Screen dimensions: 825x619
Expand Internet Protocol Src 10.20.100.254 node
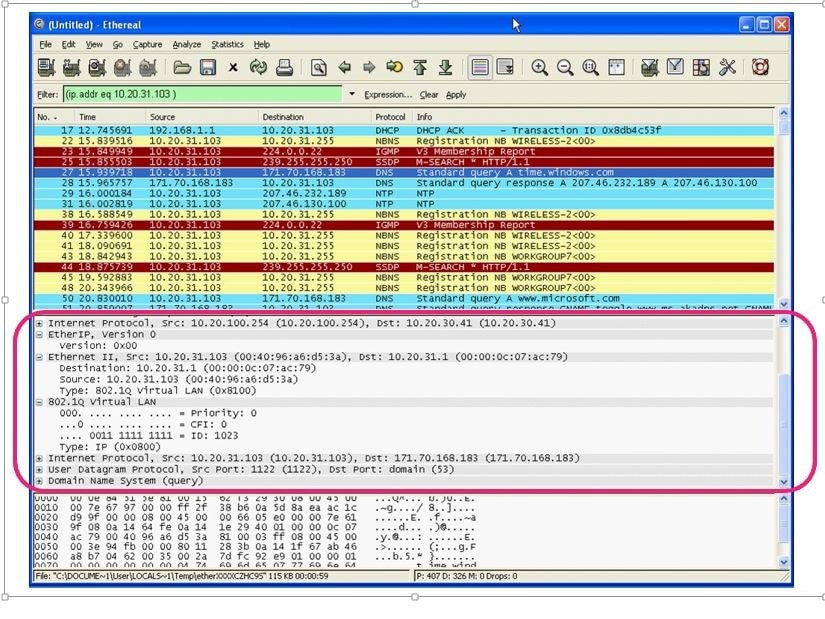point(39,324)
